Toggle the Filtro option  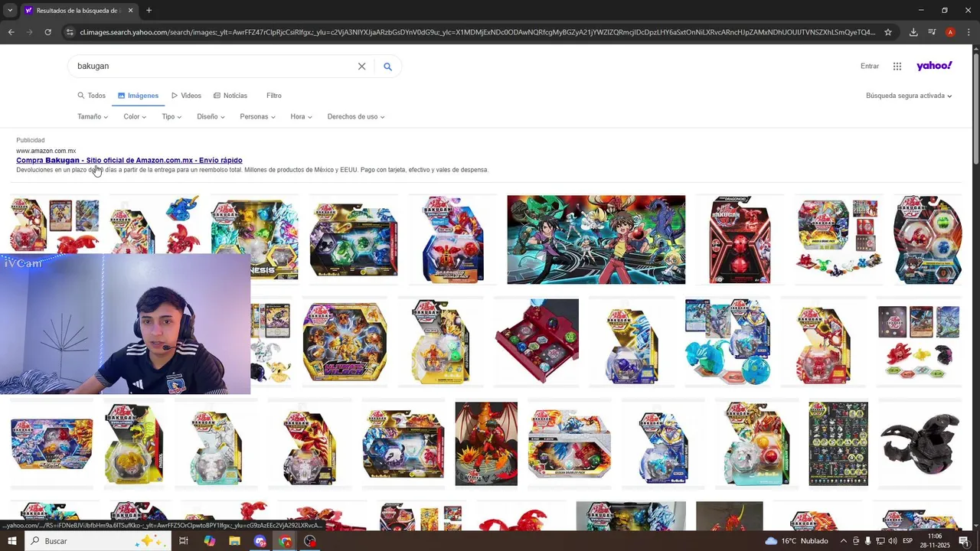(x=274, y=96)
